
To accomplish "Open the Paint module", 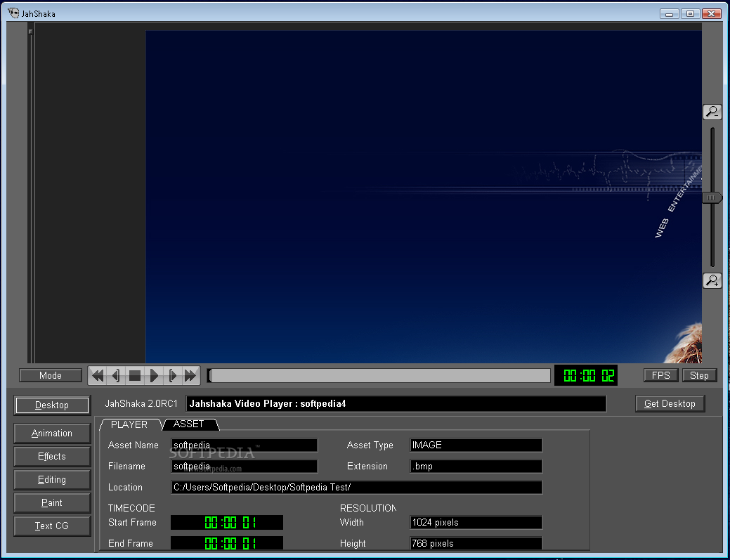I will click(x=52, y=503).
